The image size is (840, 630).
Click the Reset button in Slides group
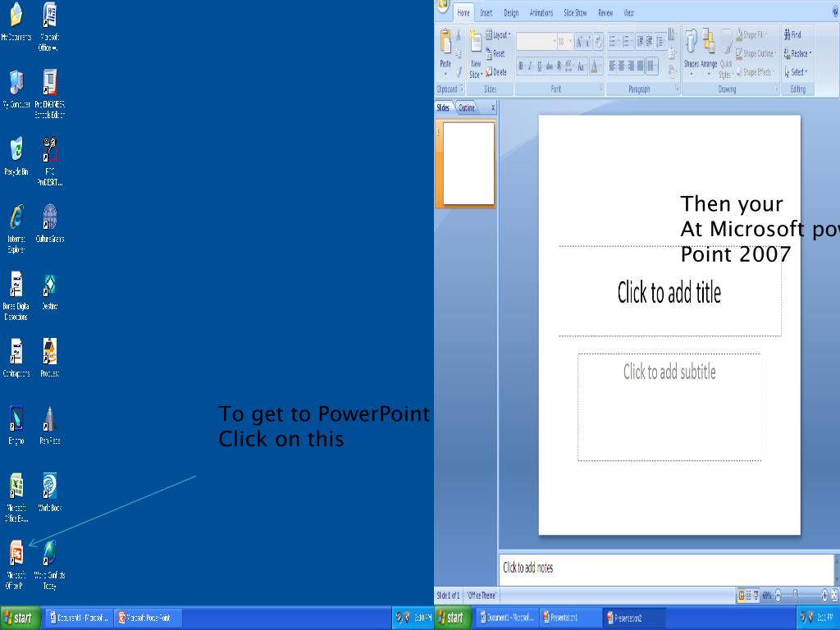click(495, 53)
